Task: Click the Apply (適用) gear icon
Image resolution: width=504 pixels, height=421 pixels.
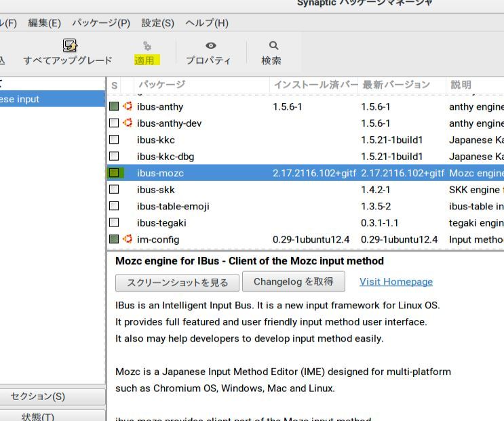Action: pos(147,46)
